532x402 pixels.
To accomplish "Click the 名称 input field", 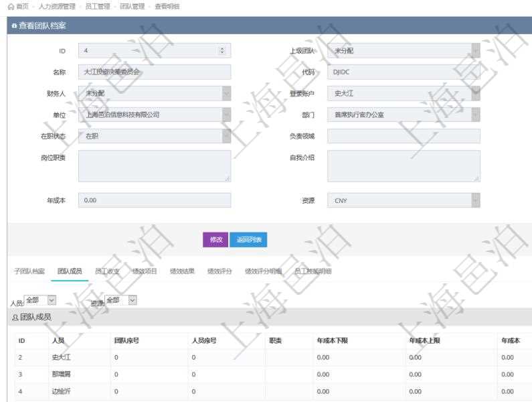I will [155, 72].
